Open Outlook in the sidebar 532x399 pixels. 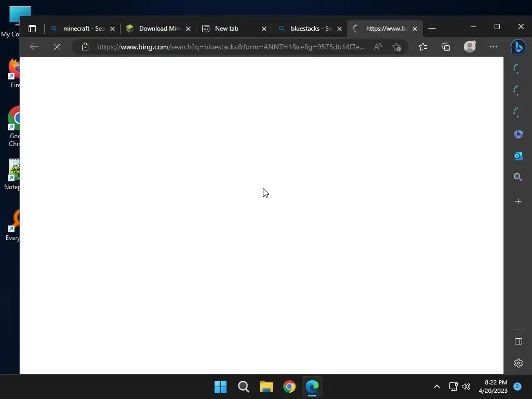coord(518,156)
